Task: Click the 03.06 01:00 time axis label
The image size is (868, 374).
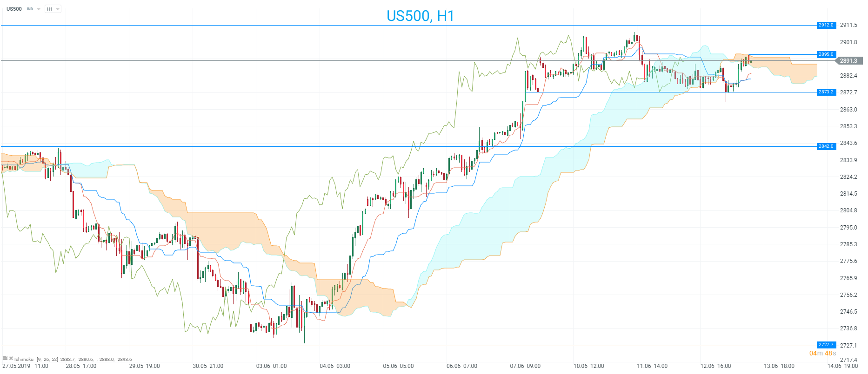Action: coord(271,366)
